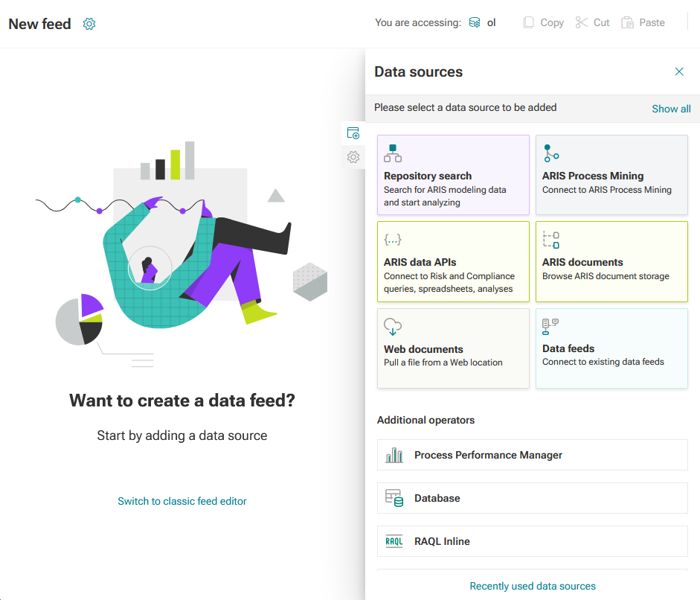Click the ARIS documents tree icon
Image resolution: width=700 pixels, height=600 pixels.
[x=551, y=240]
